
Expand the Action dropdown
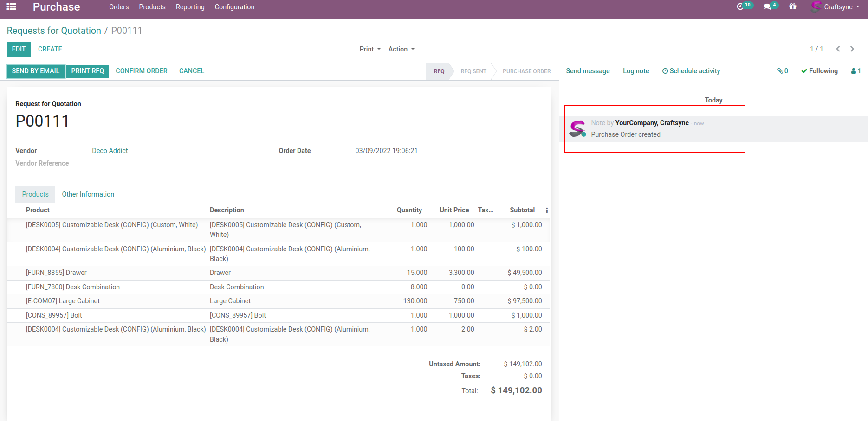click(x=402, y=49)
